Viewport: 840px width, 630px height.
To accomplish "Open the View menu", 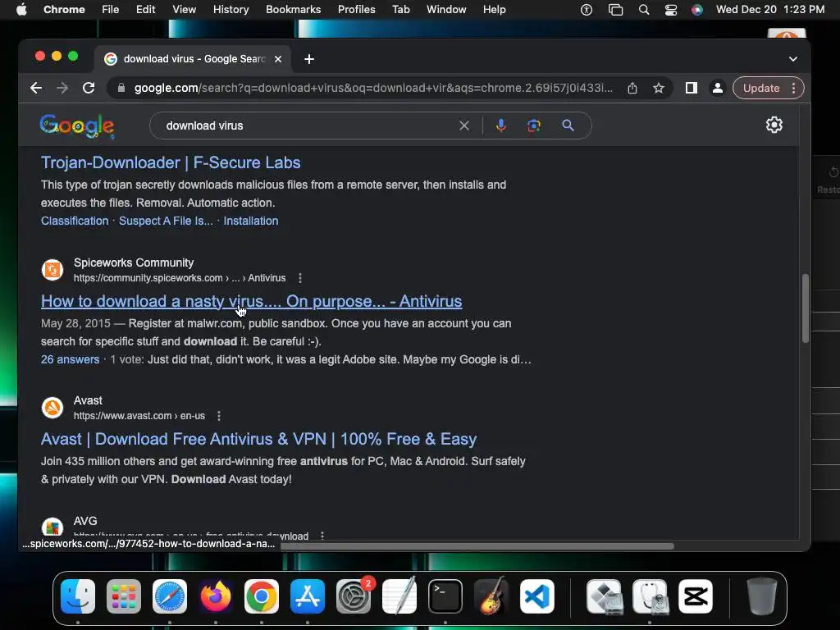I will [184, 10].
